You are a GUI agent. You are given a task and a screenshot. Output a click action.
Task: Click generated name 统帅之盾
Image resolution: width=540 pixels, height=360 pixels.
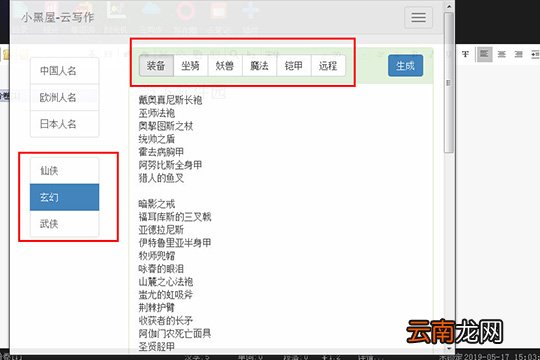coord(157,139)
